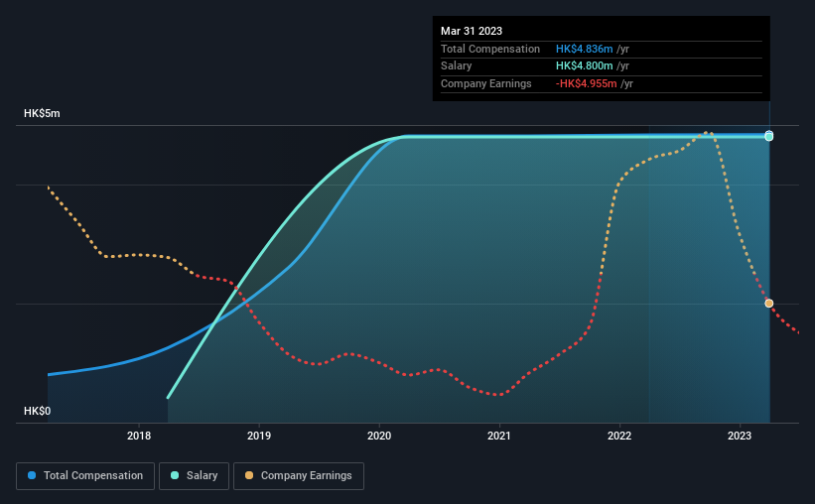Click the 2018 x-axis label
Screen dimensions: 815x504
(139, 436)
